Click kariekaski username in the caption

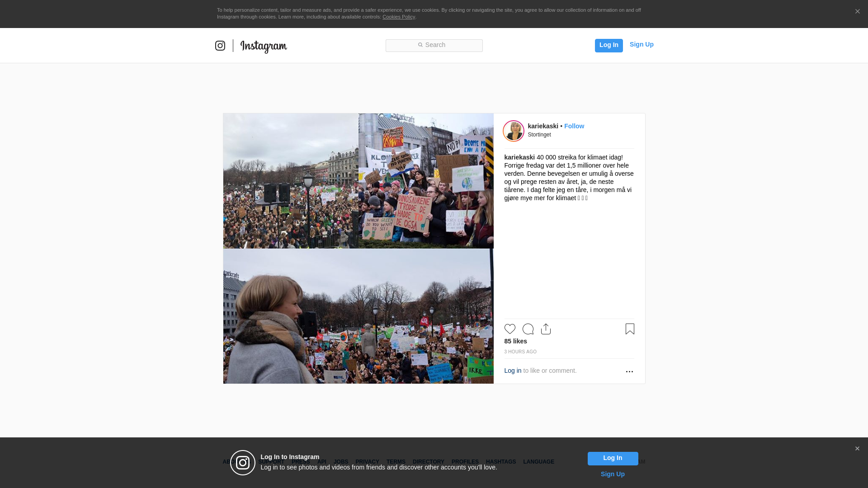tap(519, 157)
